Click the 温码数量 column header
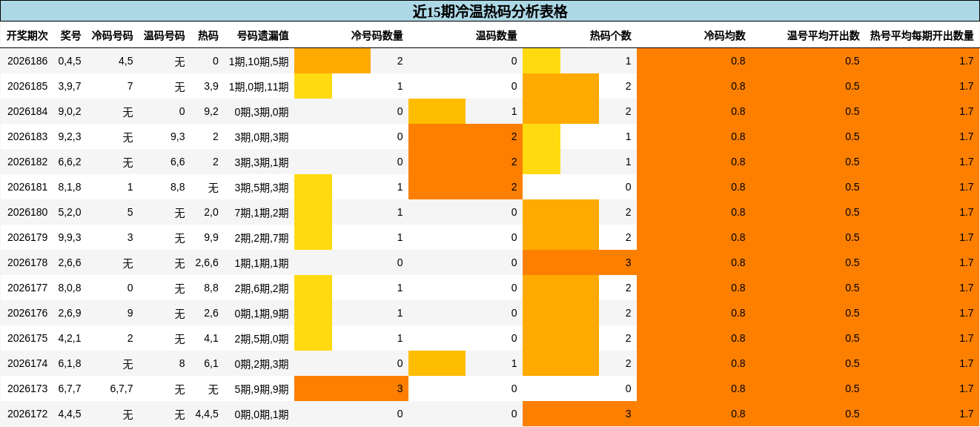 pyautogui.click(x=497, y=36)
